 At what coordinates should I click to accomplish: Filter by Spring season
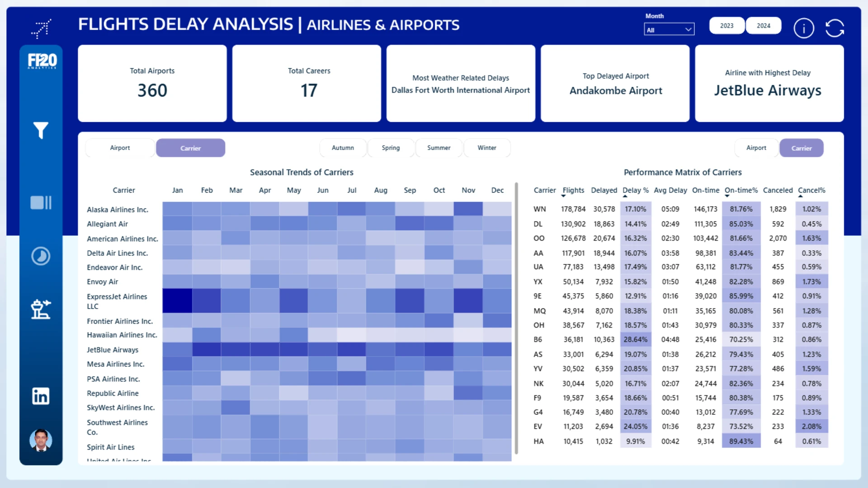coord(391,148)
